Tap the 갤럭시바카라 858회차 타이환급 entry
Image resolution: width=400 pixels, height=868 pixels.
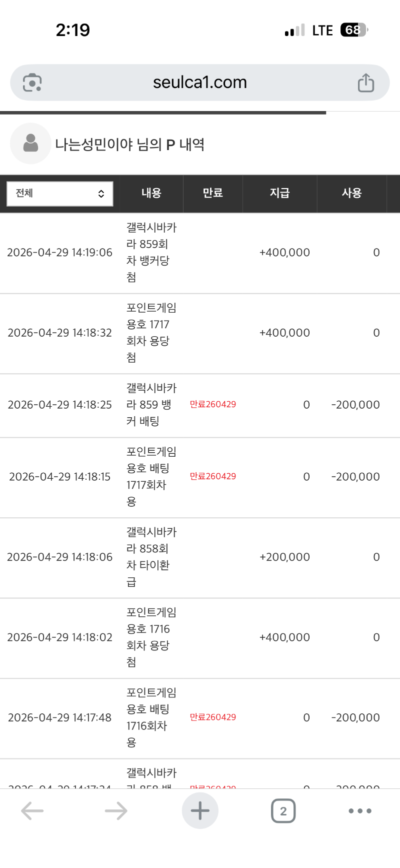151,557
